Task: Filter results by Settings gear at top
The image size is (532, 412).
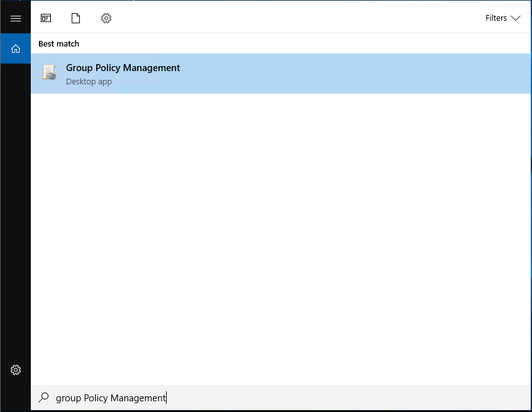Action: pyautogui.click(x=106, y=18)
